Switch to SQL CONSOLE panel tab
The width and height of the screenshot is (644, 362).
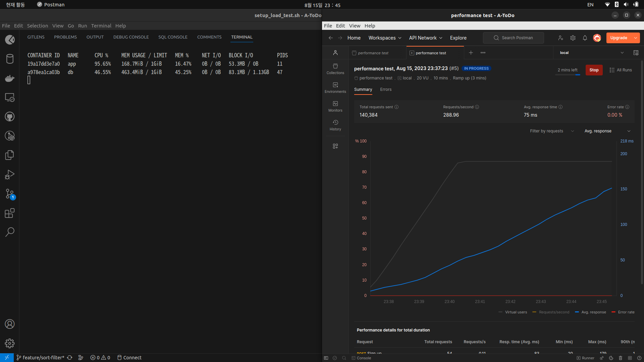click(173, 37)
